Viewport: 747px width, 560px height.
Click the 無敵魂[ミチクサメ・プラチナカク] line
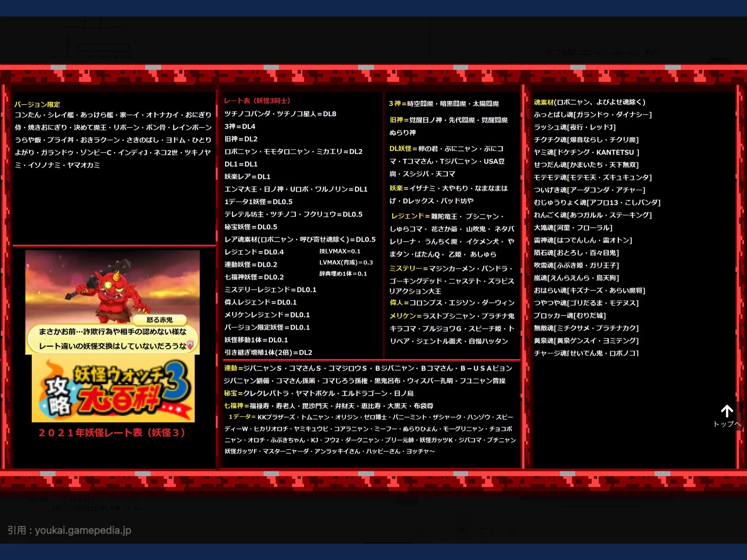(586, 328)
